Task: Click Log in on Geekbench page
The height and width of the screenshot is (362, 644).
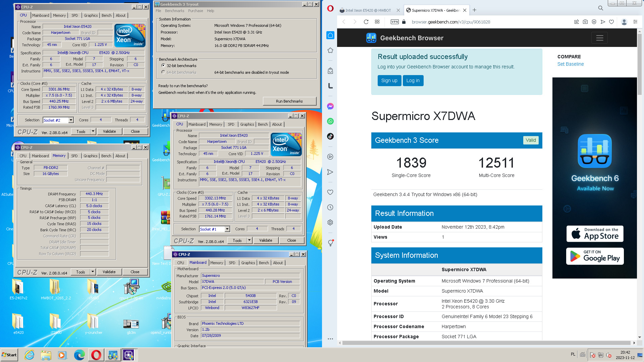Action: coord(413,80)
